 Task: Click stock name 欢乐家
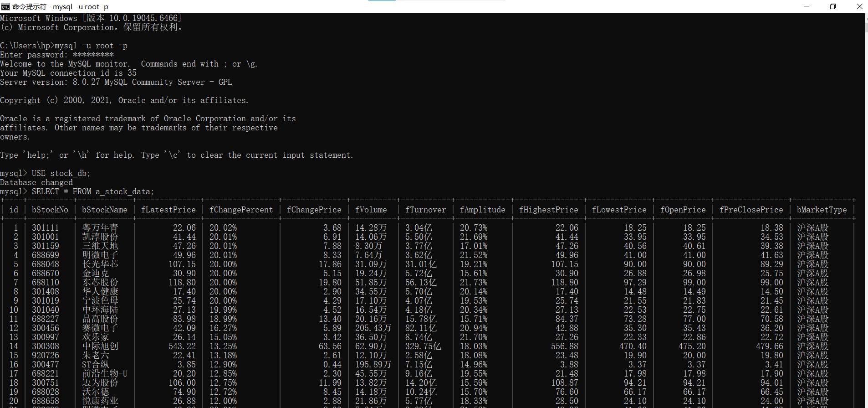point(96,337)
